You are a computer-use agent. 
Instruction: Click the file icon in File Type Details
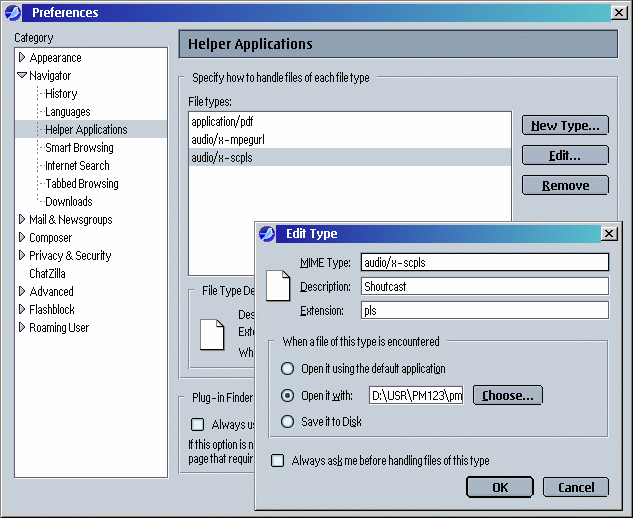pos(212,333)
